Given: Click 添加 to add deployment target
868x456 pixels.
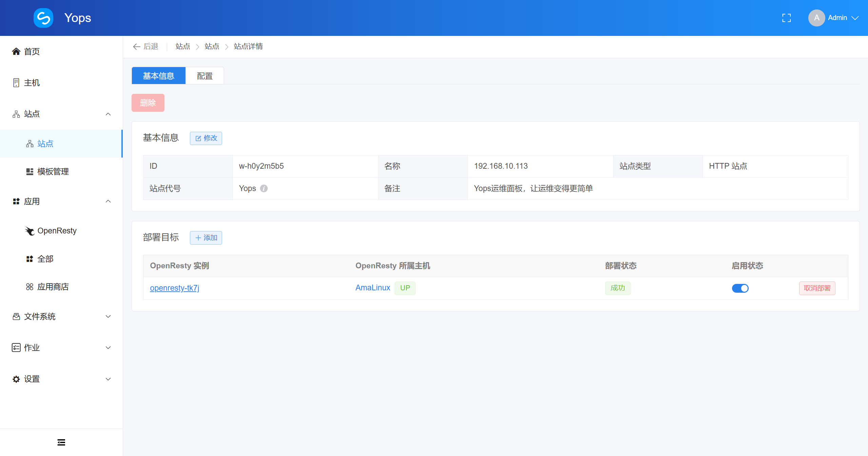Looking at the screenshot, I should click(206, 238).
